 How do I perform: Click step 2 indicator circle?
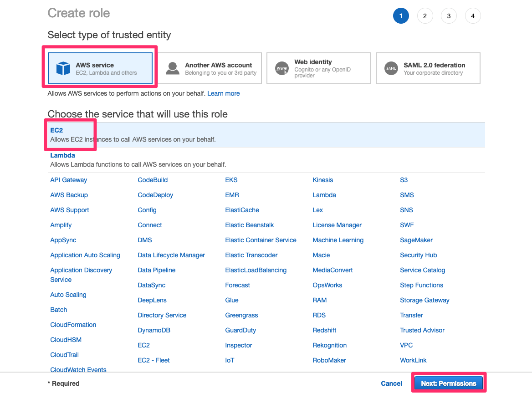pyautogui.click(x=425, y=15)
